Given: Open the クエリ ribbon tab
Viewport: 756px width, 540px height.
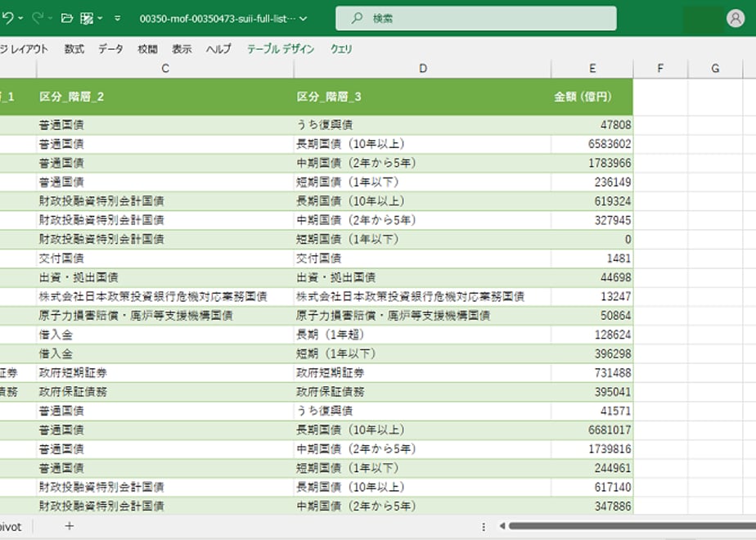Looking at the screenshot, I should tap(341, 49).
